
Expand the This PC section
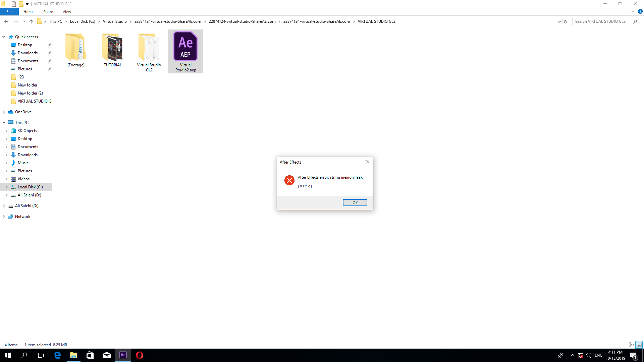tap(4, 122)
